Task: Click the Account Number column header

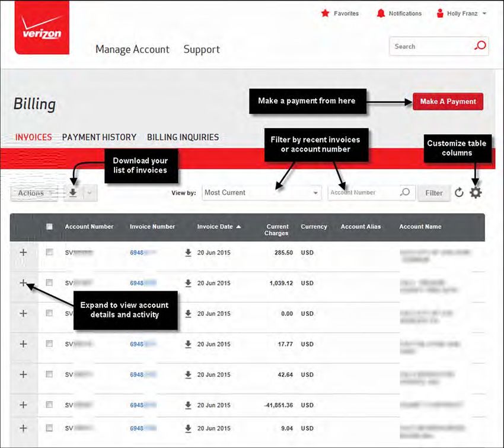Action: (89, 227)
